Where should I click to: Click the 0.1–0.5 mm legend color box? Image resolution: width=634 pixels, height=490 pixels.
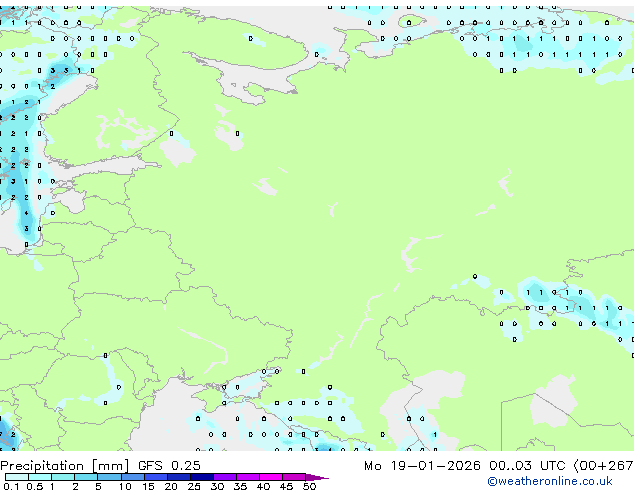click(17, 477)
